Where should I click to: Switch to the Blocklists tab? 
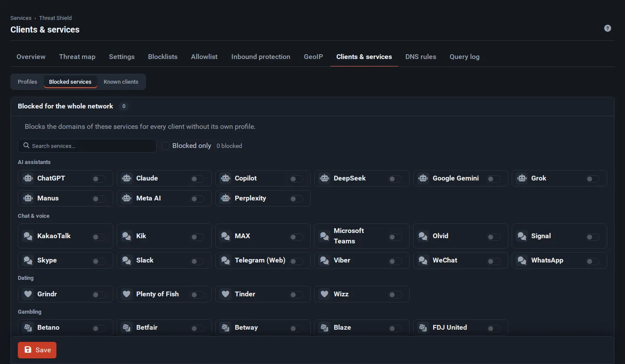click(163, 57)
